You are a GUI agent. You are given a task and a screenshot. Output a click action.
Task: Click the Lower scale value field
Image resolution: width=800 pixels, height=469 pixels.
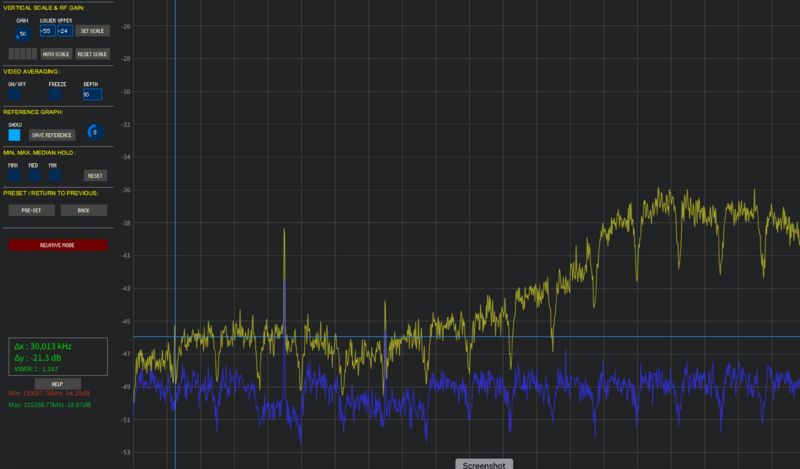(46, 31)
